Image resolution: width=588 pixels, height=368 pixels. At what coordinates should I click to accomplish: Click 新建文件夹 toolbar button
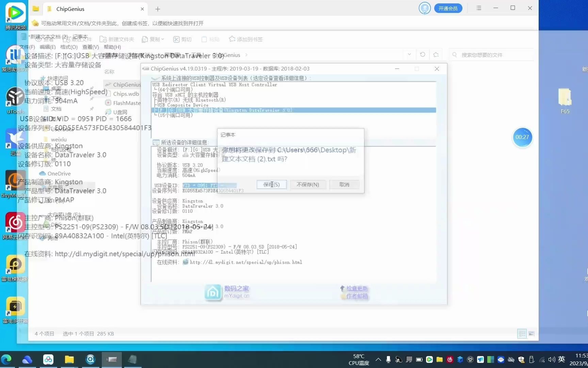(117, 39)
